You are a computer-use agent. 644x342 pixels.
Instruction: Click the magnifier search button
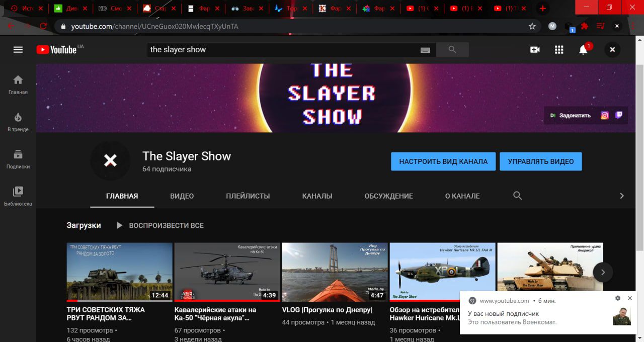pyautogui.click(x=452, y=50)
